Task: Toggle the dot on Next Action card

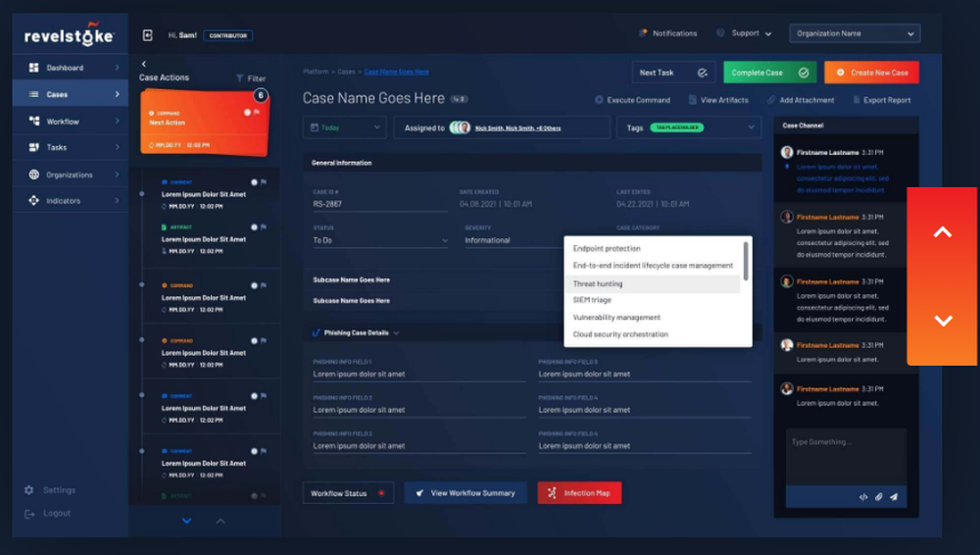Action: tap(247, 113)
